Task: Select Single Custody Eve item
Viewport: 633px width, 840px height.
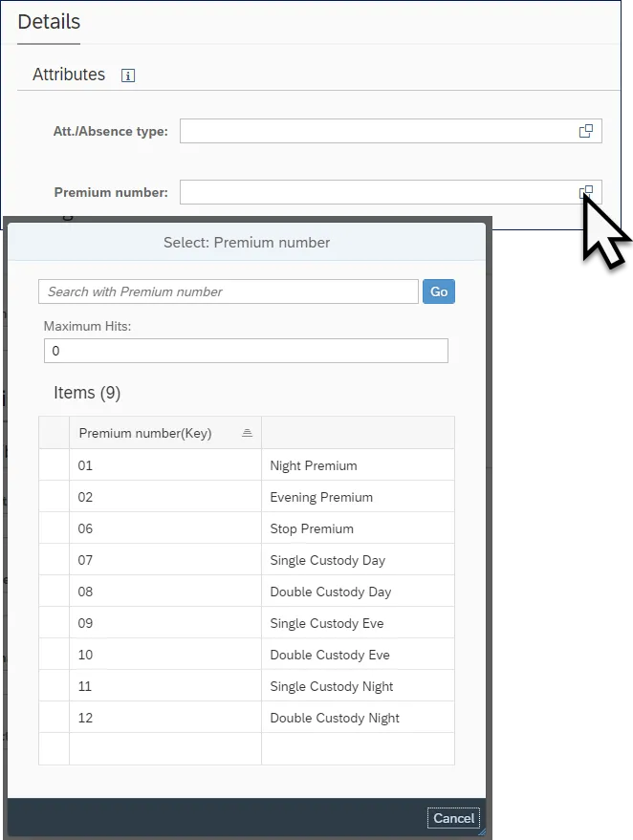Action: click(327, 623)
